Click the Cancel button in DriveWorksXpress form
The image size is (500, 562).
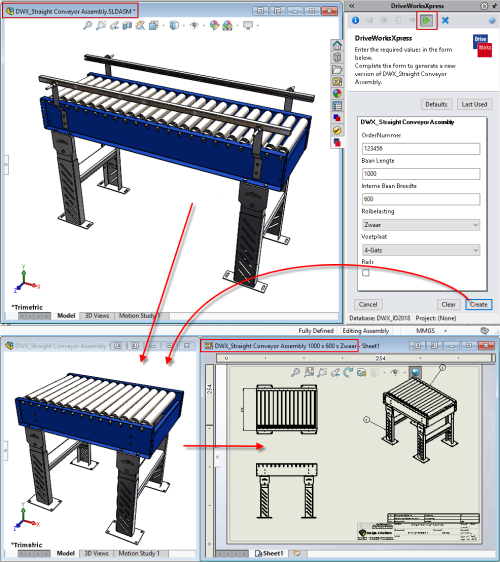[368, 304]
